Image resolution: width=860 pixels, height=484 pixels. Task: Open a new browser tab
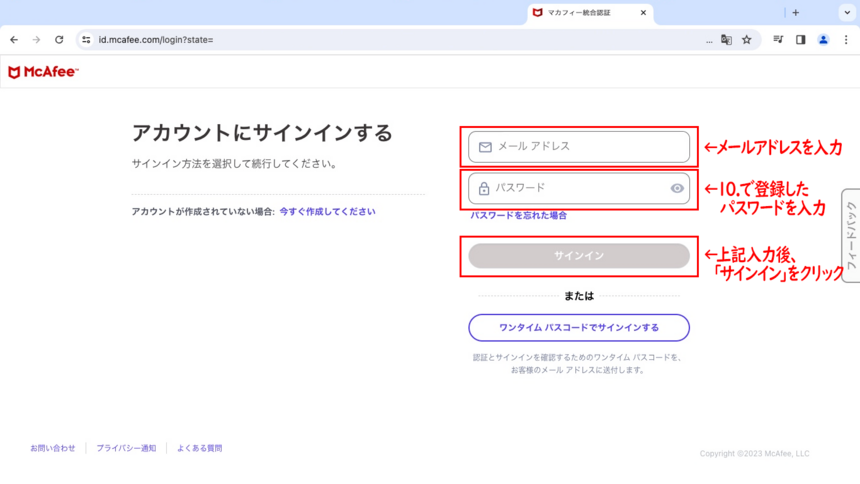[795, 13]
